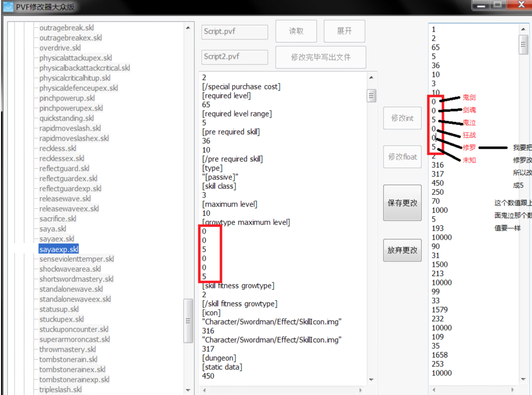Select sayaexp.skl in the file tree

click(x=58, y=249)
